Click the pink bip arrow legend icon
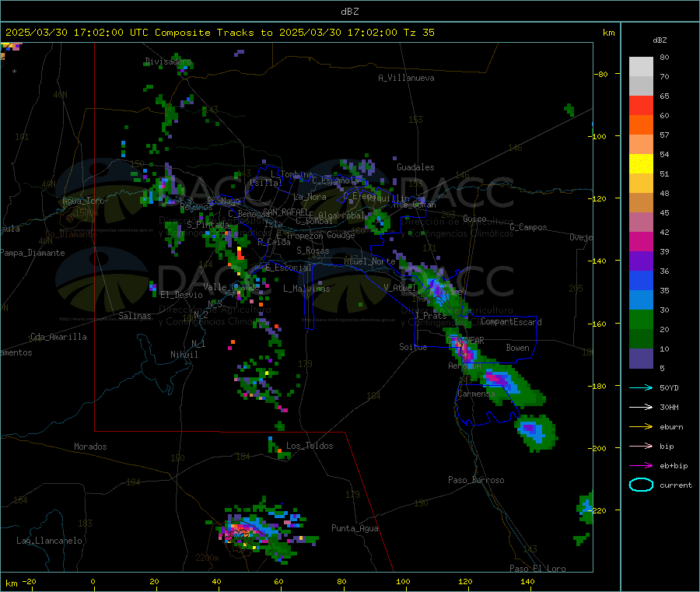The width and height of the screenshot is (700, 592). point(641,446)
